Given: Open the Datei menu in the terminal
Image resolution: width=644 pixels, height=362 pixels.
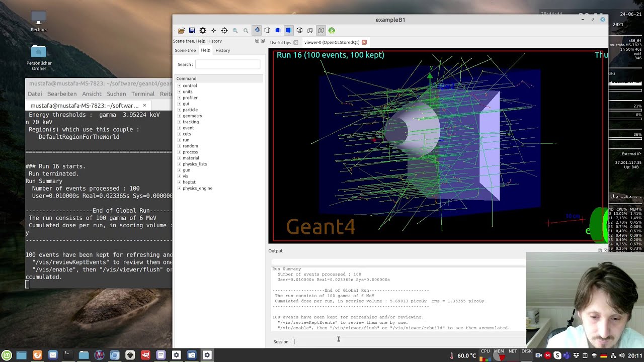Looking at the screenshot, I should 35,94.
